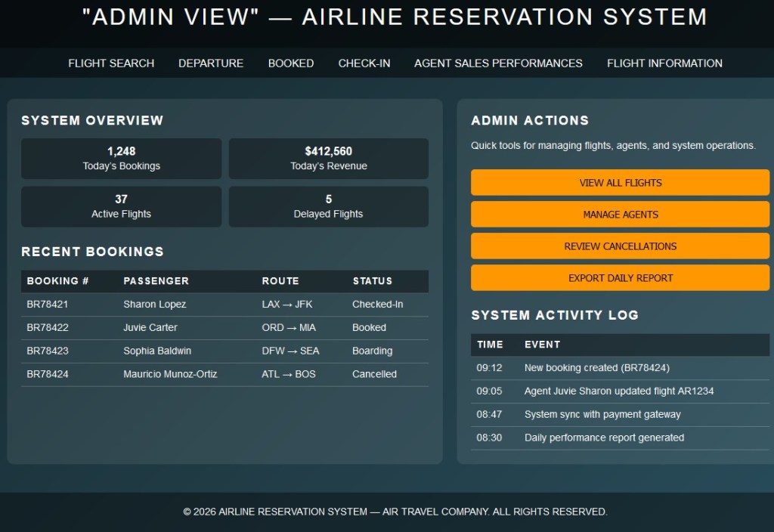
Task: Click the View All Flights button
Action: (620, 183)
